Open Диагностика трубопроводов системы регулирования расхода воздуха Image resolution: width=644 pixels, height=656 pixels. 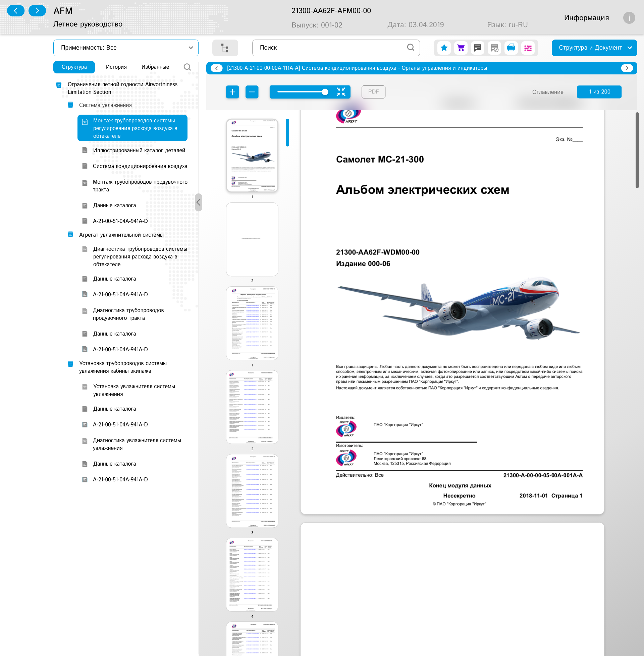(x=140, y=256)
